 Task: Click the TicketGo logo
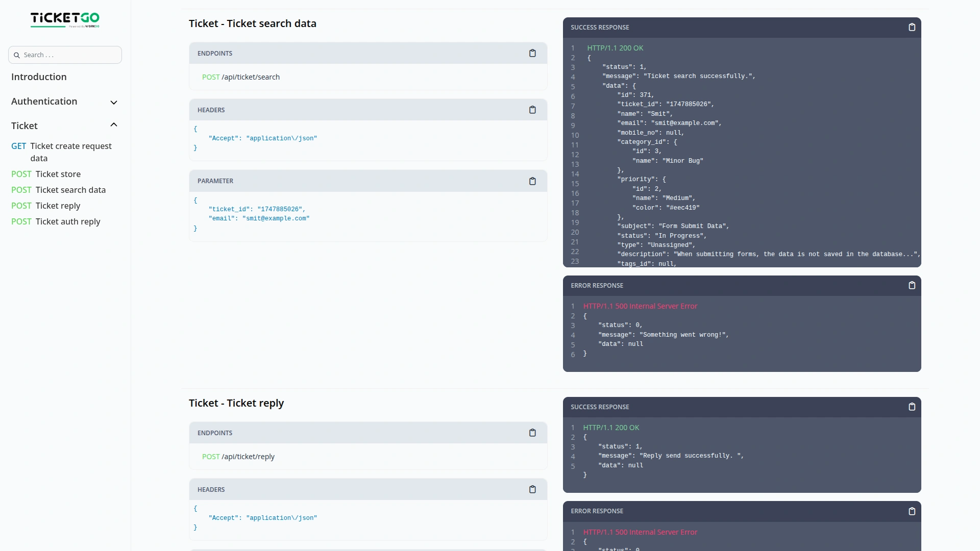click(x=65, y=20)
